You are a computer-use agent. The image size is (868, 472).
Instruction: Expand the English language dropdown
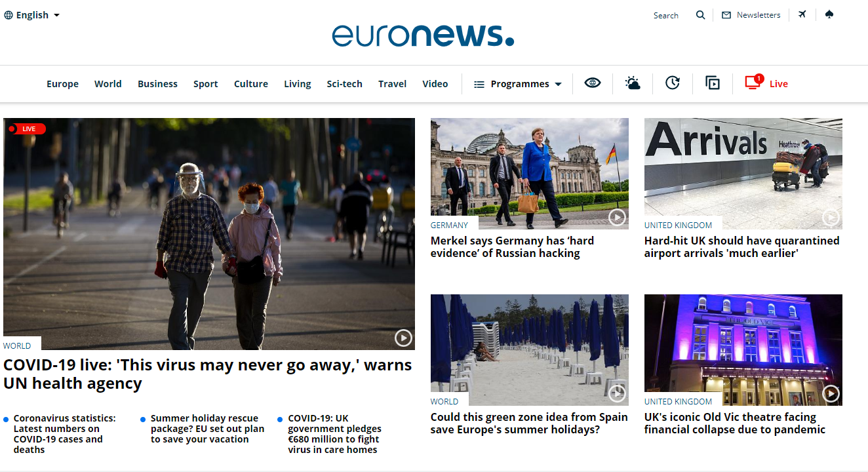32,15
